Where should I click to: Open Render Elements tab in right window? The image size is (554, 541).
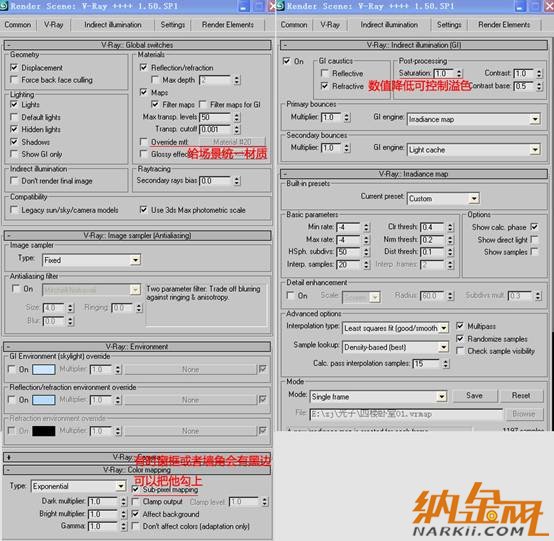[x=504, y=25]
